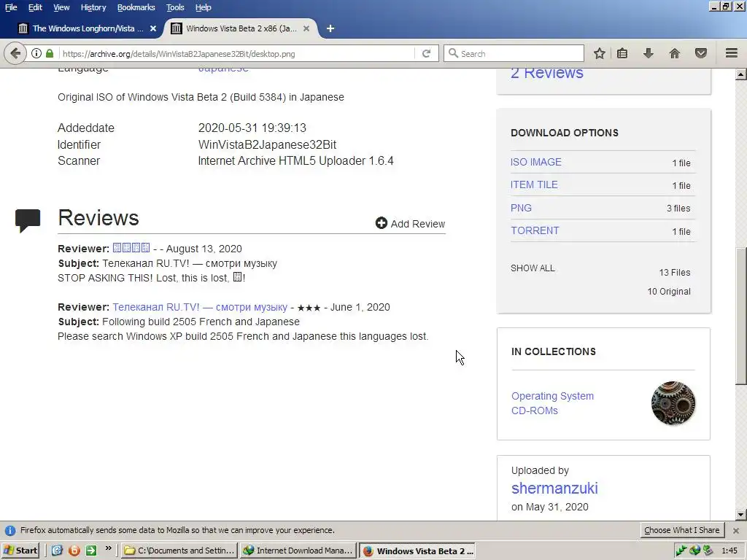Open uploader shermanzuki profile link
Screen dimensions: 747x560
[554, 488]
